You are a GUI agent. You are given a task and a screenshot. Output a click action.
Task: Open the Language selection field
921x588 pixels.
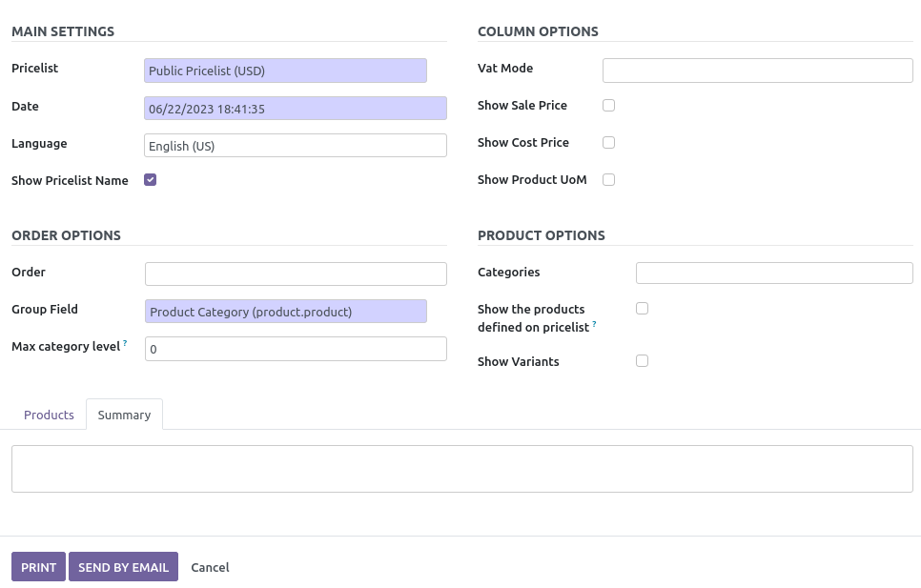pyautogui.click(x=296, y=145)
